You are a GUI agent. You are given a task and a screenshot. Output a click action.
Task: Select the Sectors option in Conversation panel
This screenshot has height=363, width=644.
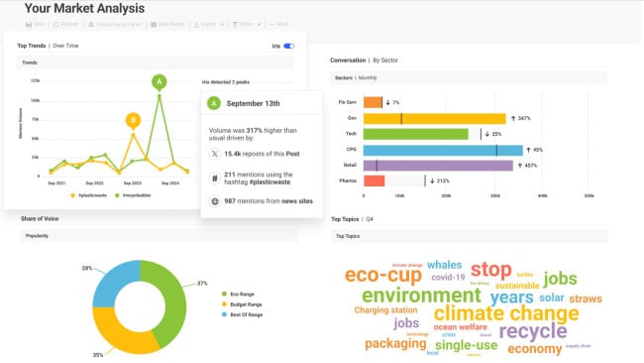point(344,77)
